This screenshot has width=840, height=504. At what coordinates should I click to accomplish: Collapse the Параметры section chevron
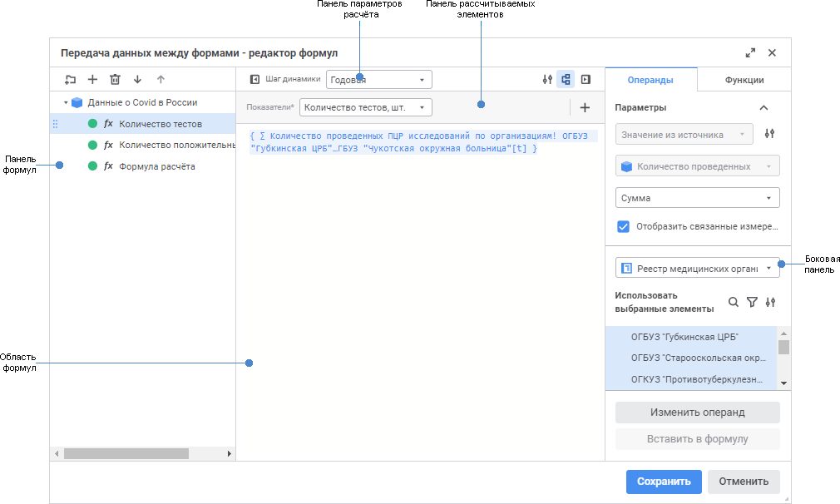click(763, 107)
